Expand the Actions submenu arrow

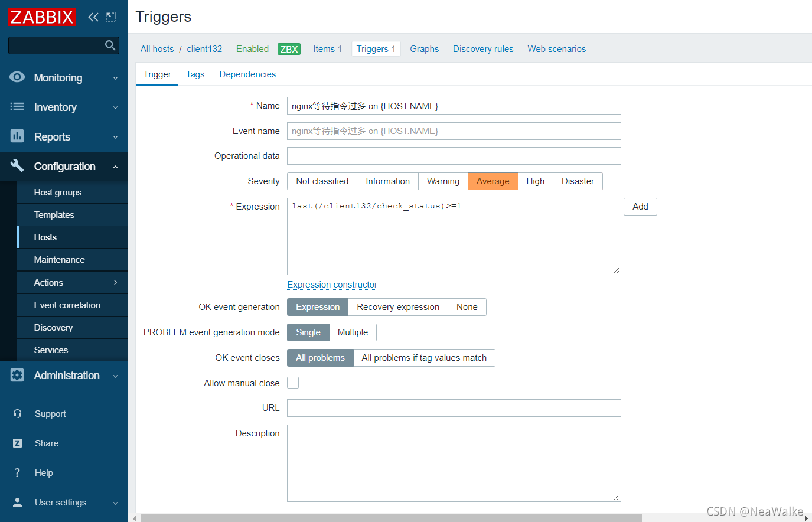(116, 283)
